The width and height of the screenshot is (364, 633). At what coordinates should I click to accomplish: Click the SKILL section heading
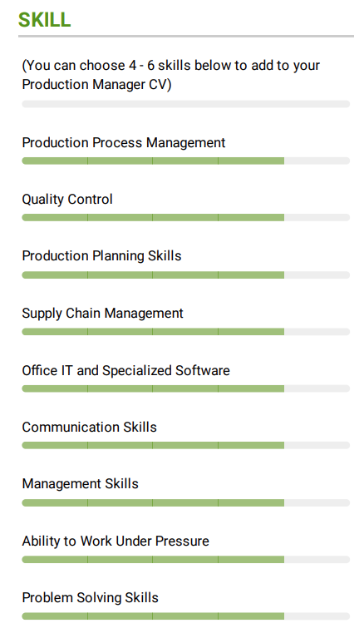(x=44, y=19)
